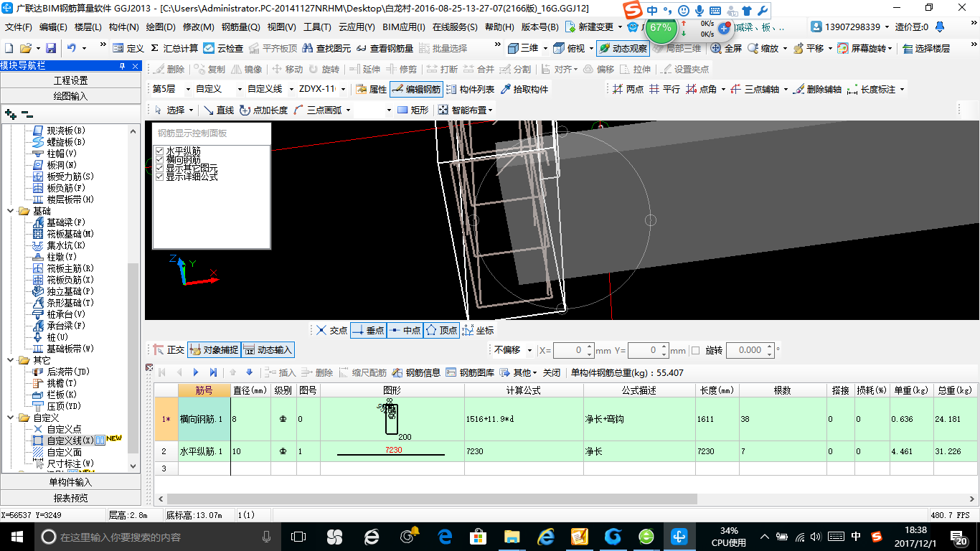Select the 直线 line drawing tool
980x551 pixels.
(x=218, y=110)
